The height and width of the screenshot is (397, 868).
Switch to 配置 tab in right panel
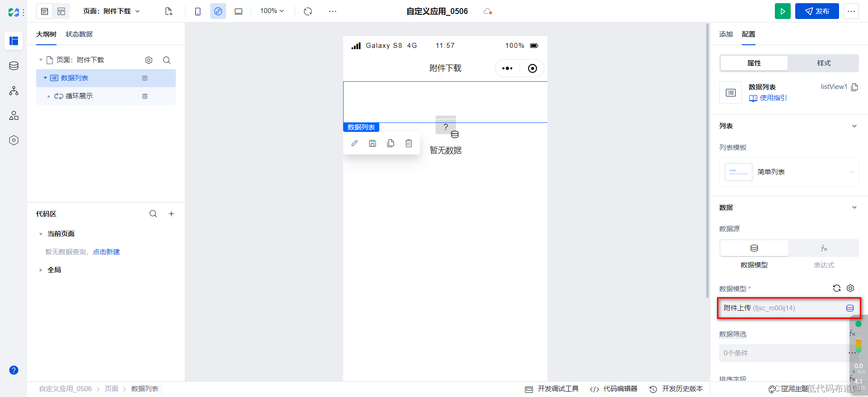click(x=749, y=34)
